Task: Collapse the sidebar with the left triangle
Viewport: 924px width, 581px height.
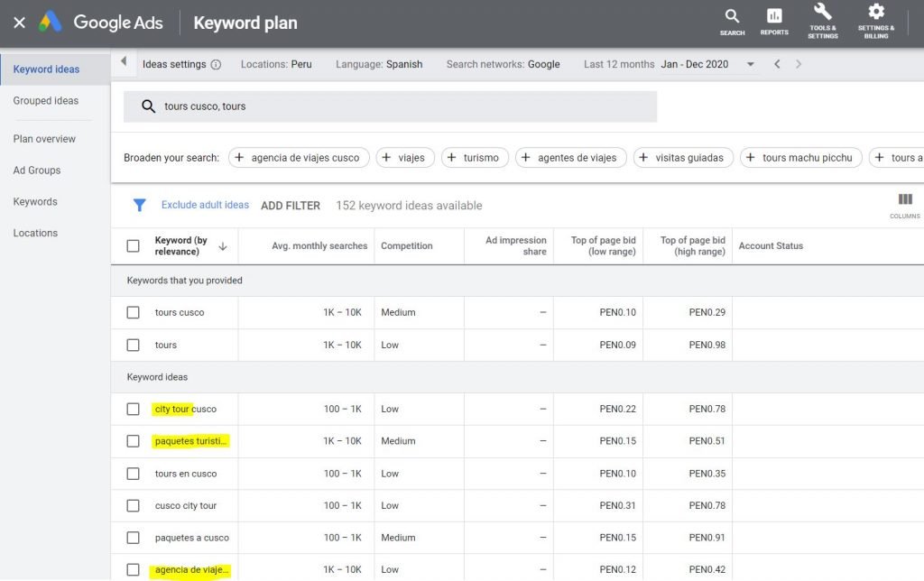Action: tap(124, 61)
